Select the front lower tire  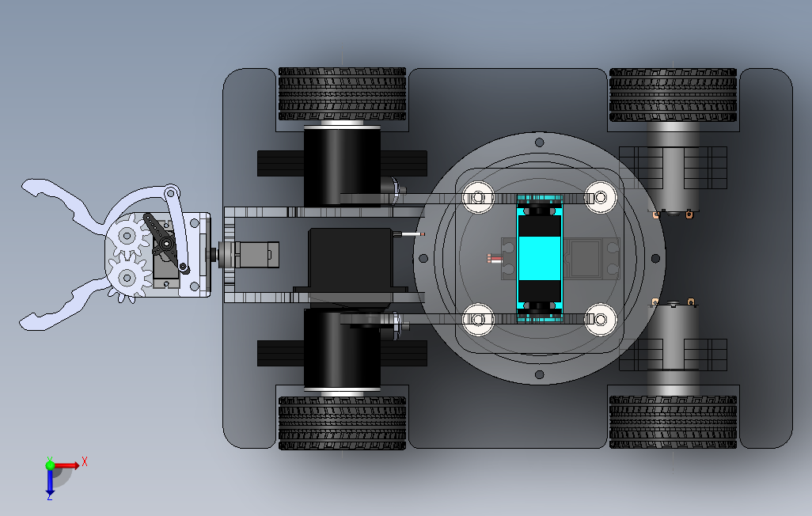(342, 423)
